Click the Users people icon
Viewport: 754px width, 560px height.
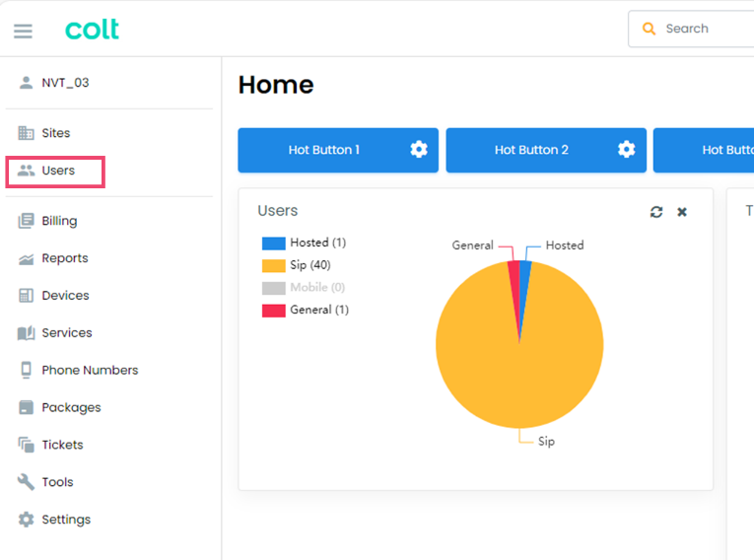26,171
